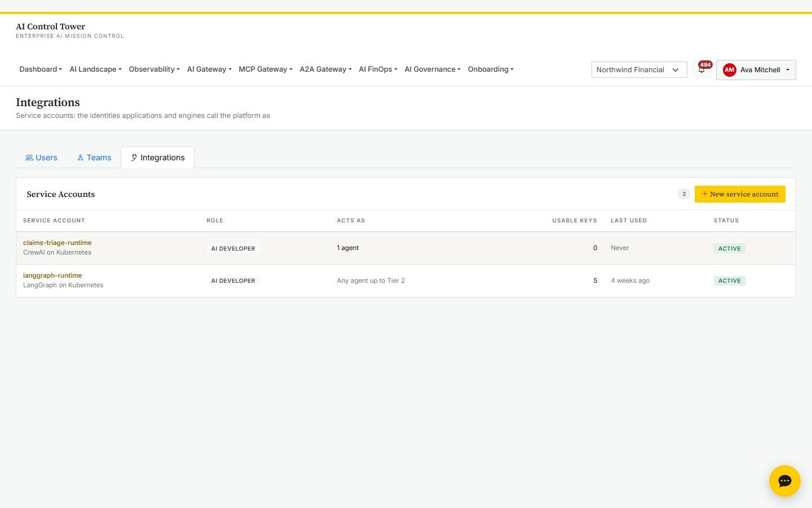The height and width of the screenshot is (508, 812).
Task: Click 'CrewAI on Kubernetes' description
Action: 57,252
